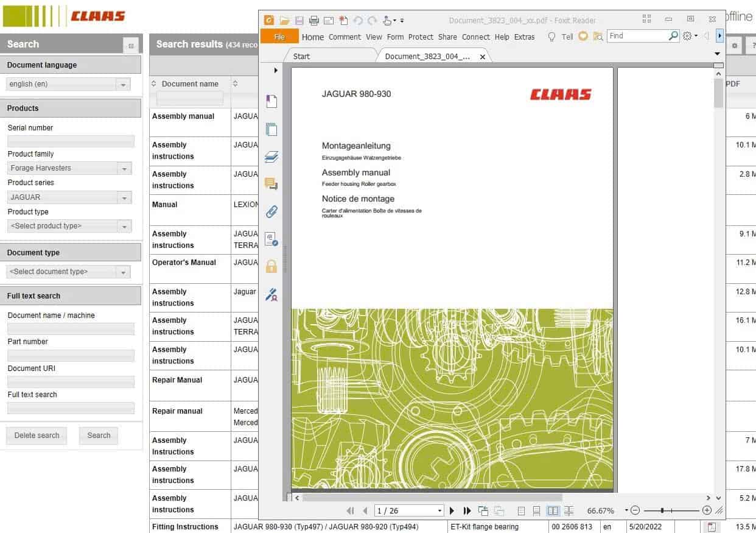Open the Email document icon
The image size is (756, 533).
328,20
